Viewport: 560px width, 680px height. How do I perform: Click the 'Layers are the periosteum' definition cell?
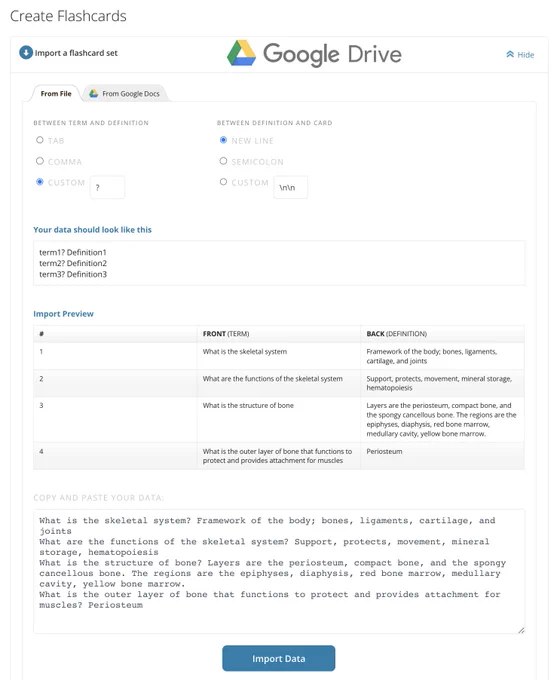click(x=441, y=420)
